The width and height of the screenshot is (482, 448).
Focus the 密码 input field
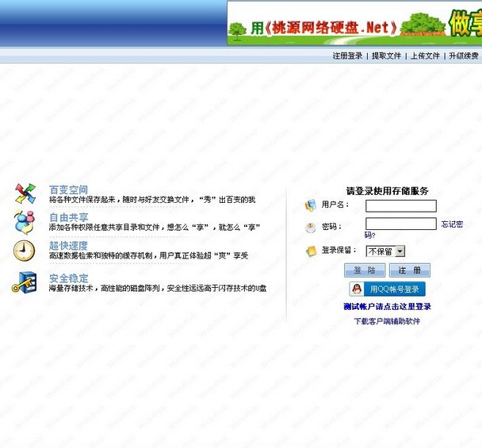401,224
